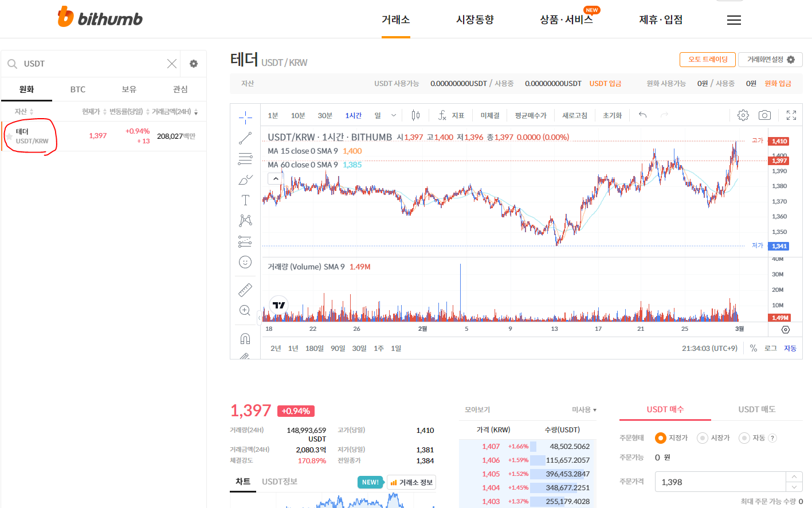Image resolution: width=812 pixels, height=508 pixels.
Task: Toggle 평균매수가 average buy price display
Action: coord(531,115)
